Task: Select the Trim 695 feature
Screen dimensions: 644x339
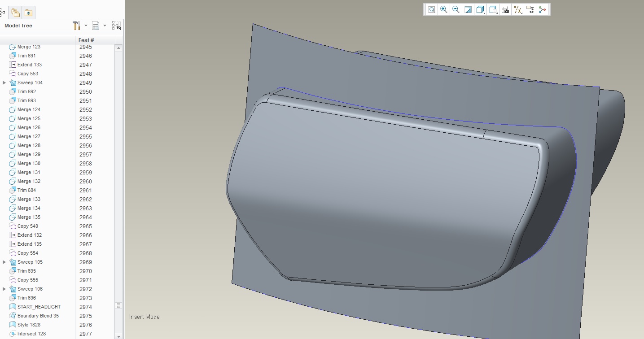Action: tap(26, 271)
